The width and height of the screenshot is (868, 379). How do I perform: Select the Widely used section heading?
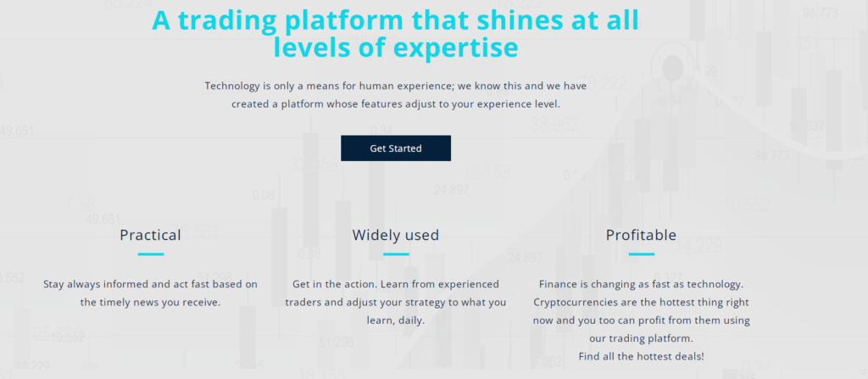395,235
